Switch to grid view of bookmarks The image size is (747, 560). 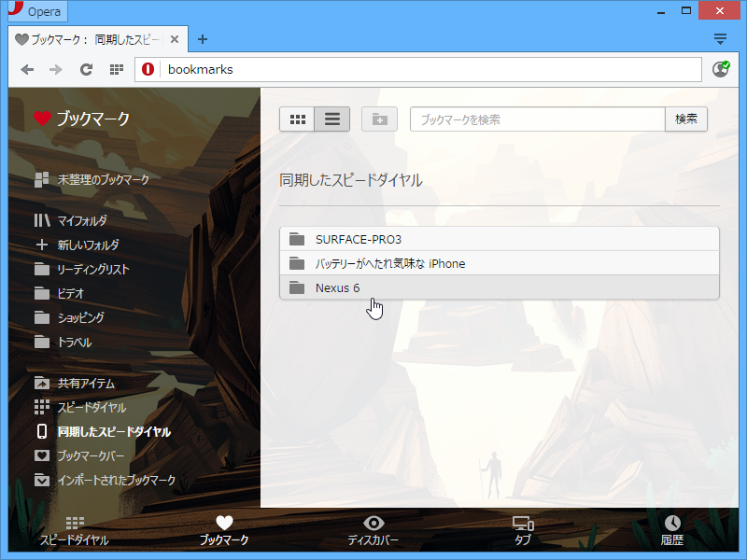tap(297, 119)
